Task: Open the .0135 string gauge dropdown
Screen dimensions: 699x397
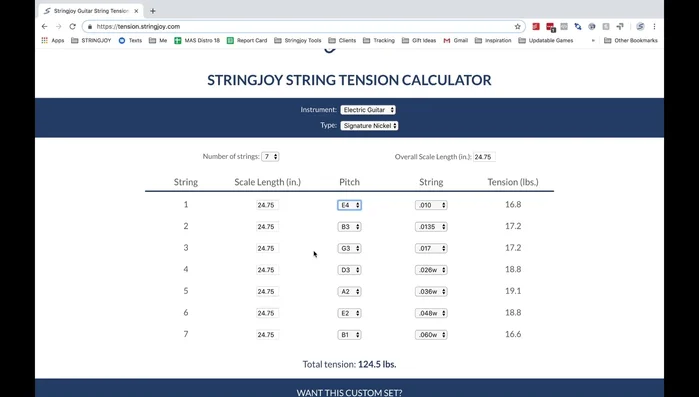Action: [x=431, y=226]
